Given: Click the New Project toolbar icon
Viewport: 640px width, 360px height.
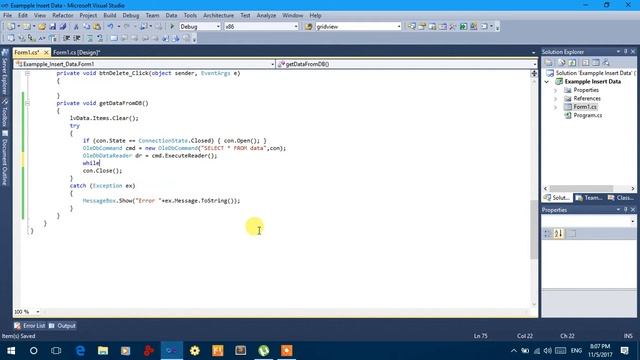Looking at the screenshot, I should (x=11, y=27).
